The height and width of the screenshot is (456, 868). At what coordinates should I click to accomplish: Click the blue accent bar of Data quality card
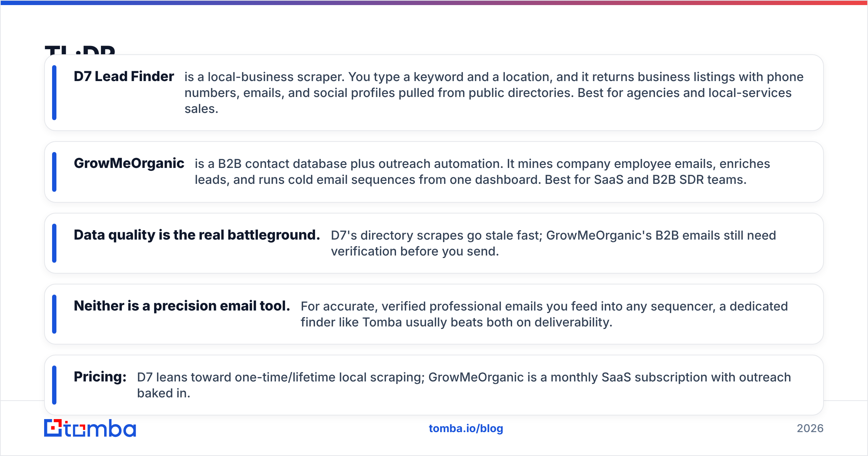[x=54, y=243]
